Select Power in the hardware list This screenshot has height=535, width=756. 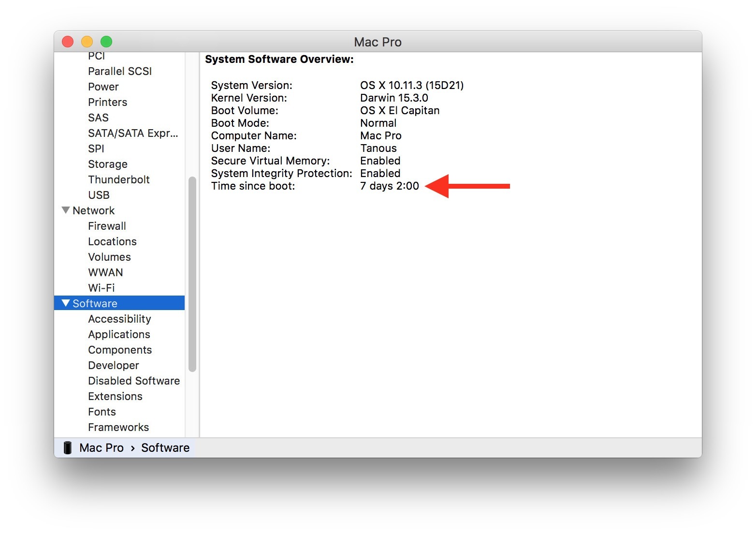103,87
